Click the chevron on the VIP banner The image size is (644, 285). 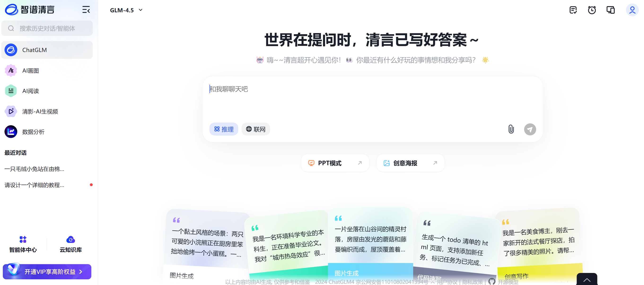click(81, 272)
